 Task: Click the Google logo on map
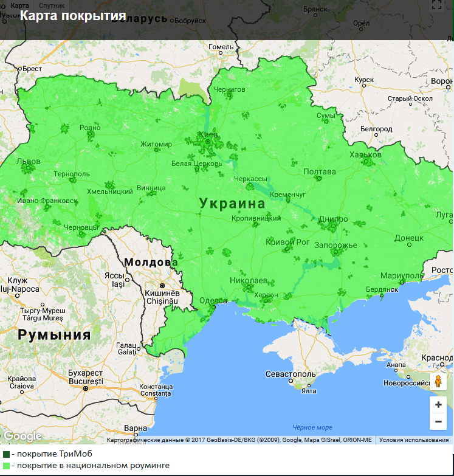click(22, 436)
